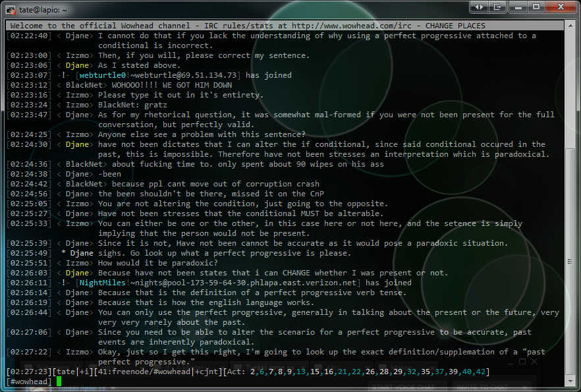
Task: Maximize the tate@lapio terminal window
Action: click(x=535, y=7)
